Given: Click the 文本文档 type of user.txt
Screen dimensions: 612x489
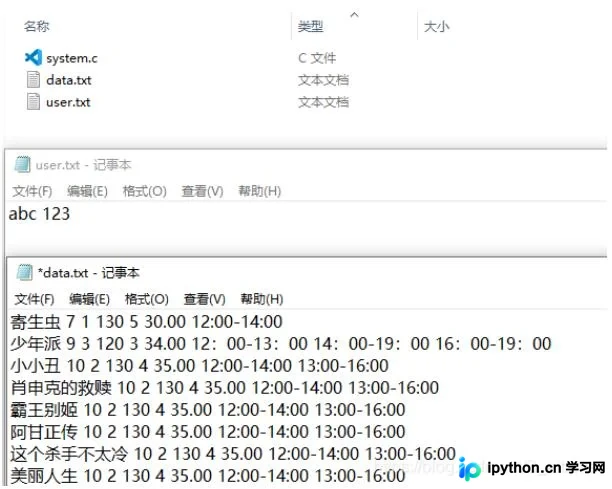Looking at the screenshot, I should (x=324, y=102).
